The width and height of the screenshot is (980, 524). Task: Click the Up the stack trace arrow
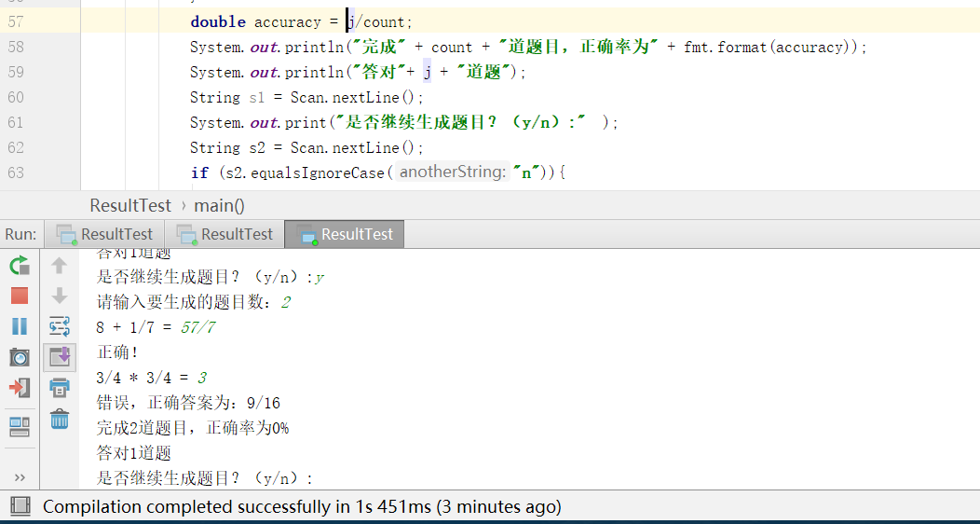60,265
